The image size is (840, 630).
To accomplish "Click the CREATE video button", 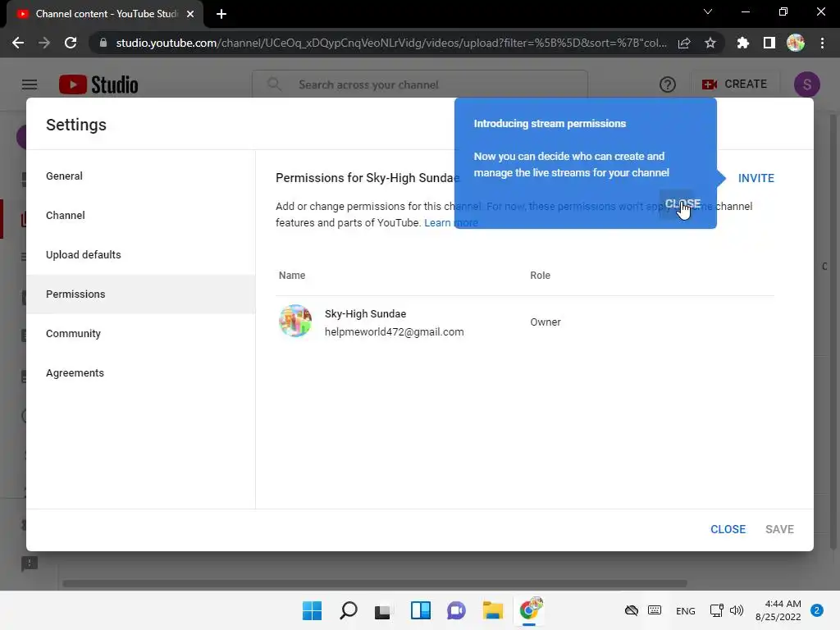I will (x=734, y=84).
